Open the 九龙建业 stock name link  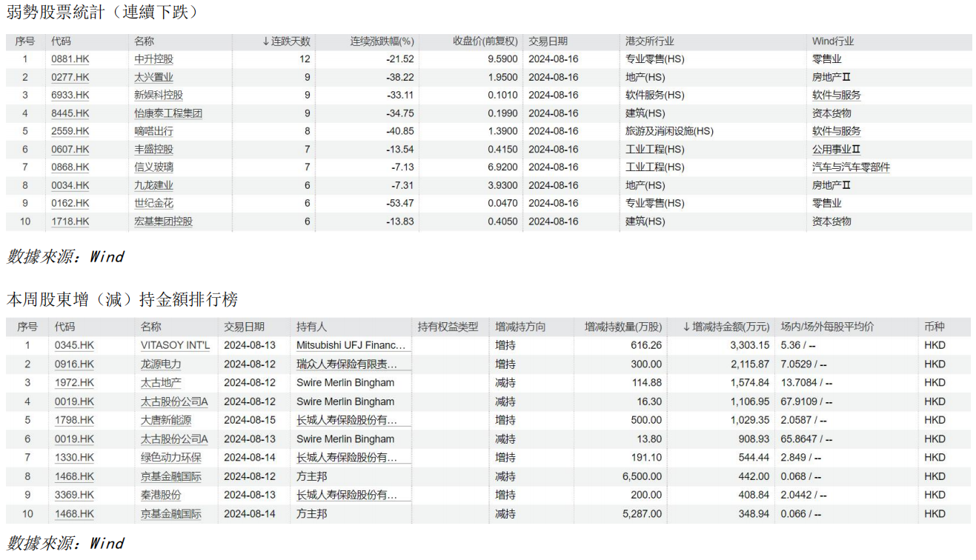[x=153, y=185]
